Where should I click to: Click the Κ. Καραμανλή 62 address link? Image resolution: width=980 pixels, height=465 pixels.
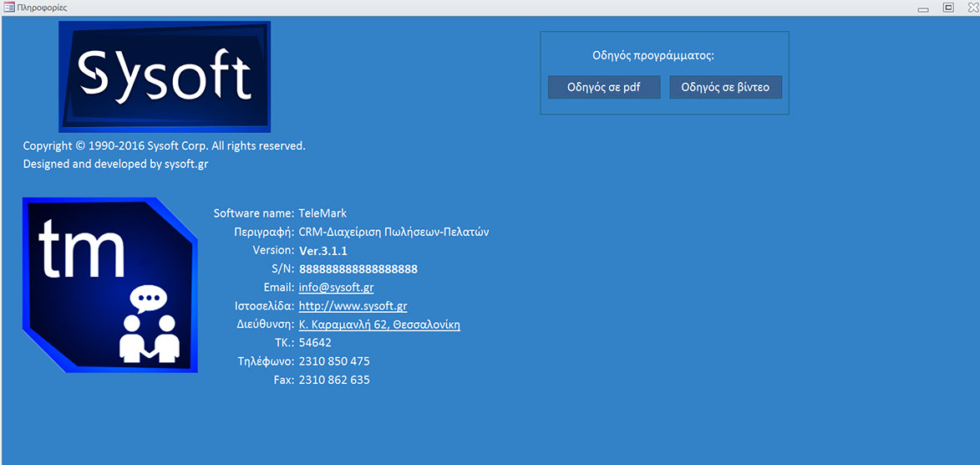click(379, 324)
